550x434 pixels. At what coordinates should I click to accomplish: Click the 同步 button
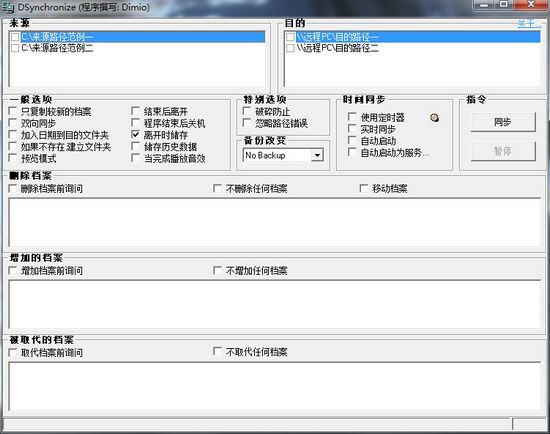click(x=503, y=122)
